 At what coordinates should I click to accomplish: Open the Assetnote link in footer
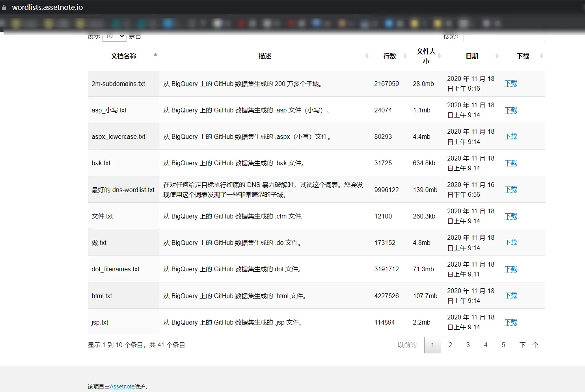tap(122, 386)
